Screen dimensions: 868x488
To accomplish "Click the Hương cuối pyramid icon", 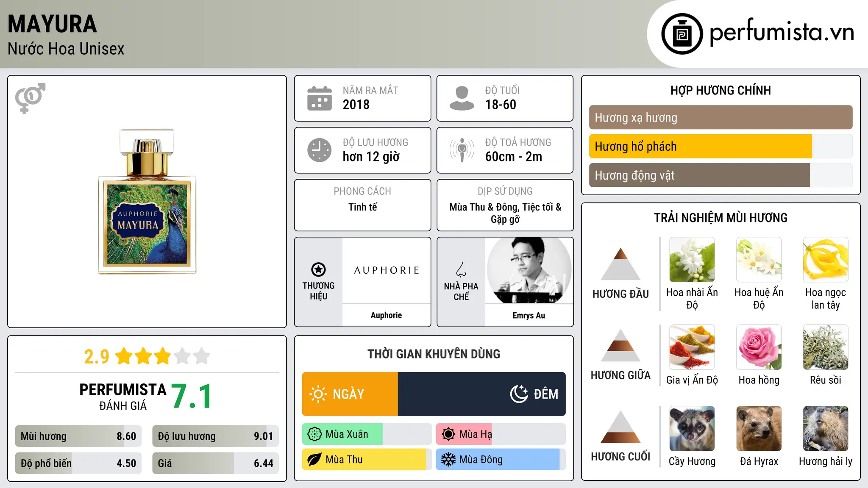I will 620,427.
